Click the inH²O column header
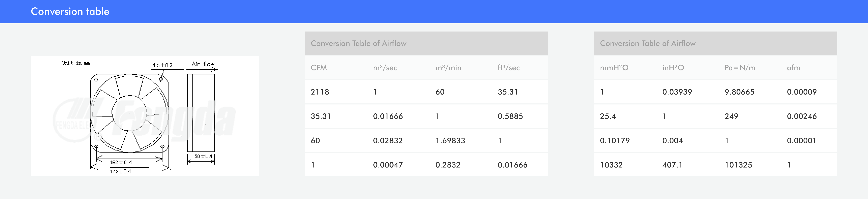The image size is (868, 199). point(673,67)
